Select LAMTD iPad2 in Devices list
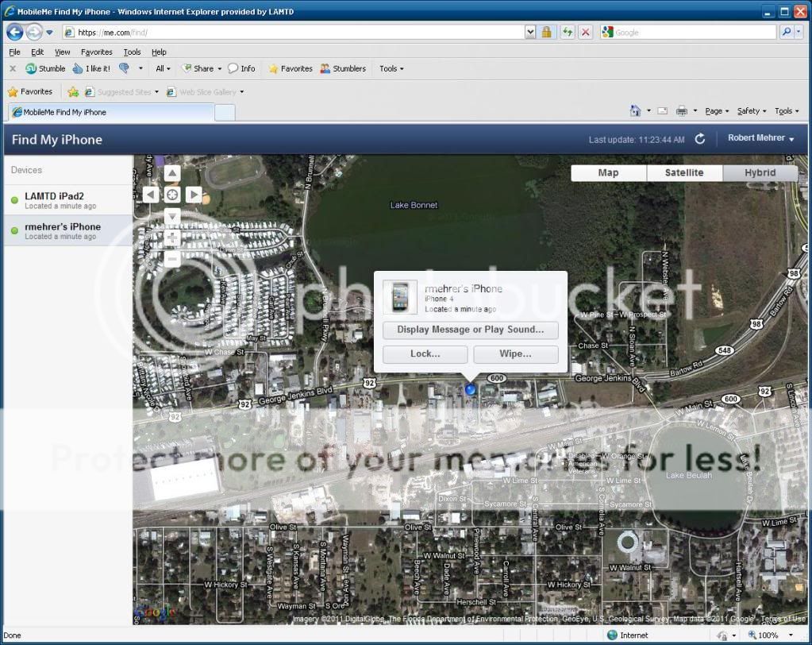Image resolution: width=812 pixels, height=645 pixels. click(x=68, y=200)
